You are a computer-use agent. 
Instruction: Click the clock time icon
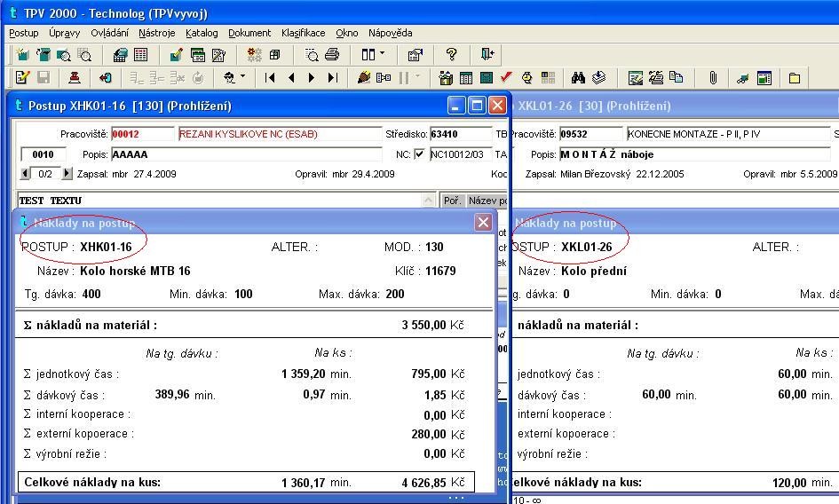point(527,78)
